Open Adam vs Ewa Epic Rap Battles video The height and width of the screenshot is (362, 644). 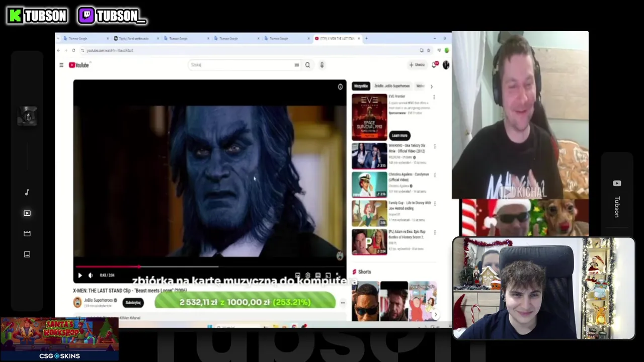coord(369,242)
